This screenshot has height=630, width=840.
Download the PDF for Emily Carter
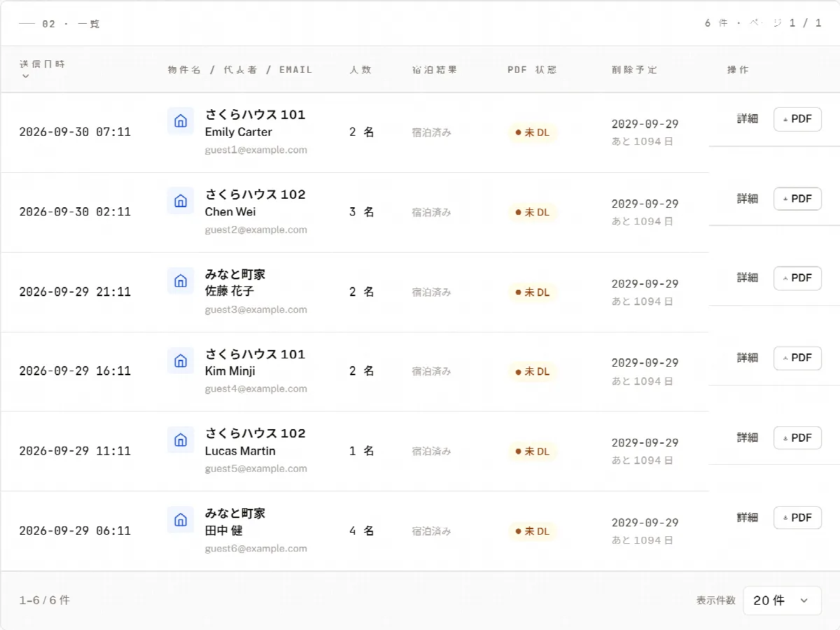pos(797,119)
